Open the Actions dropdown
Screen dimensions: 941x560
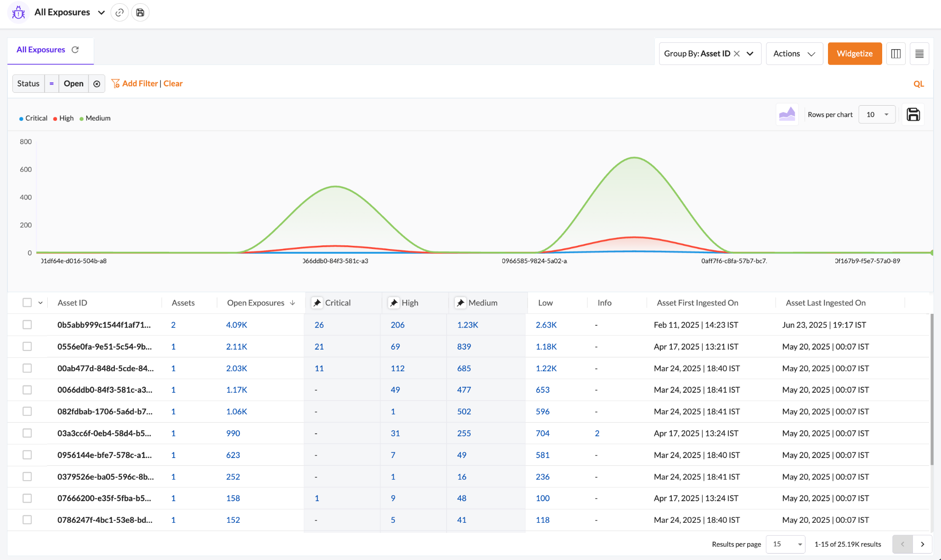[x=794, y=54]
